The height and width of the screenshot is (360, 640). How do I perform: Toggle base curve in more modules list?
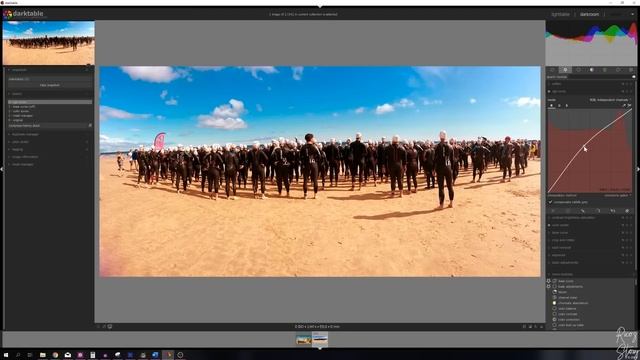coord(565,281)
